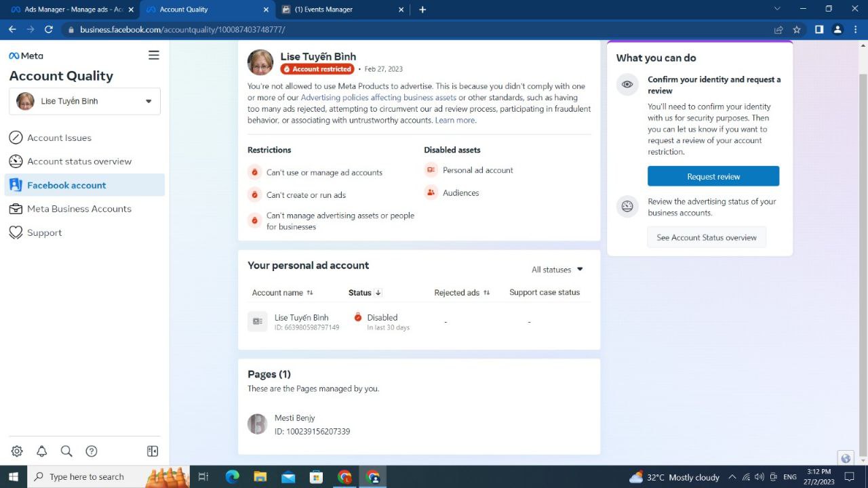Toggle the browser side panel icon
Screen dimensions: 868x488
(x=819, y=30)
